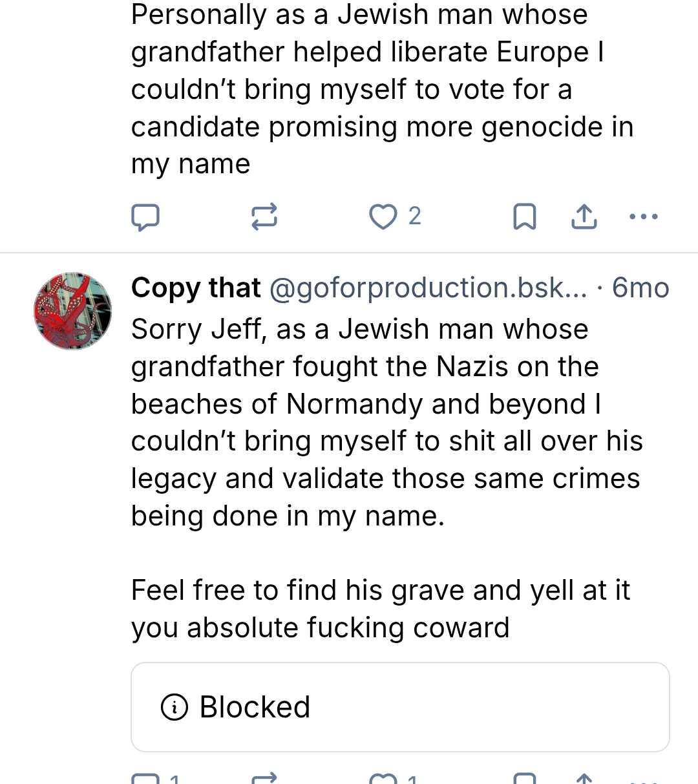Open Copy that's octopus avatar

pyautogui.click(x=72, y=311)
